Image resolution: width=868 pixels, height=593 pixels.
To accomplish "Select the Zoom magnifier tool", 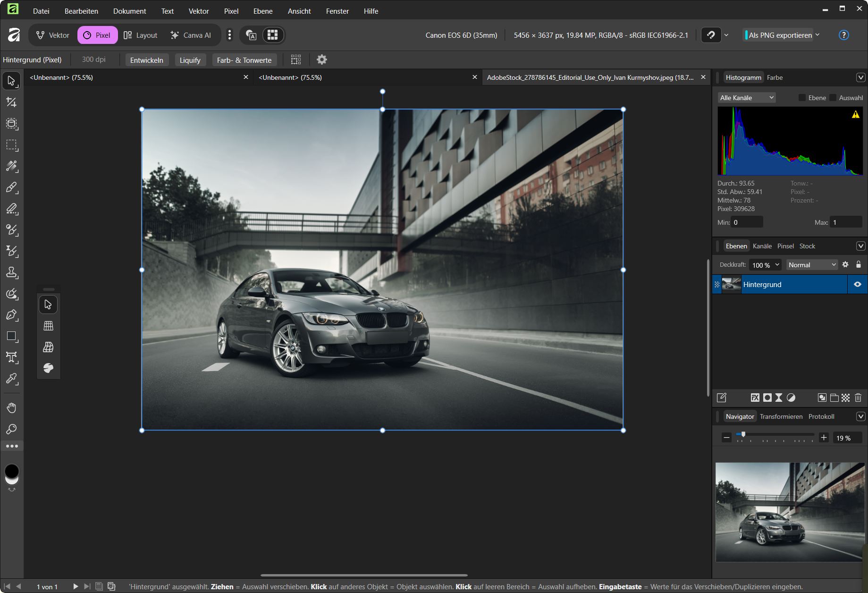I will click(11, 429).
